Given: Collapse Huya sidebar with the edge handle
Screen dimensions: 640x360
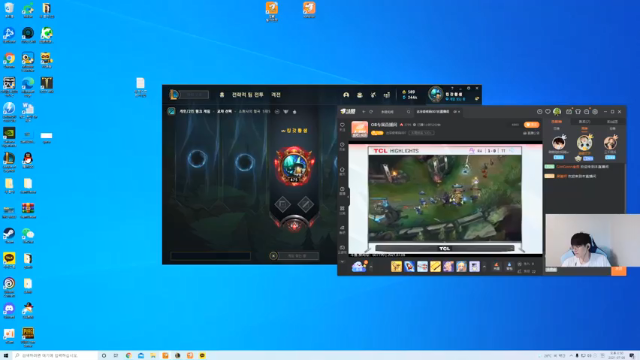Looking at the screenshot, I should click(348, 197).
